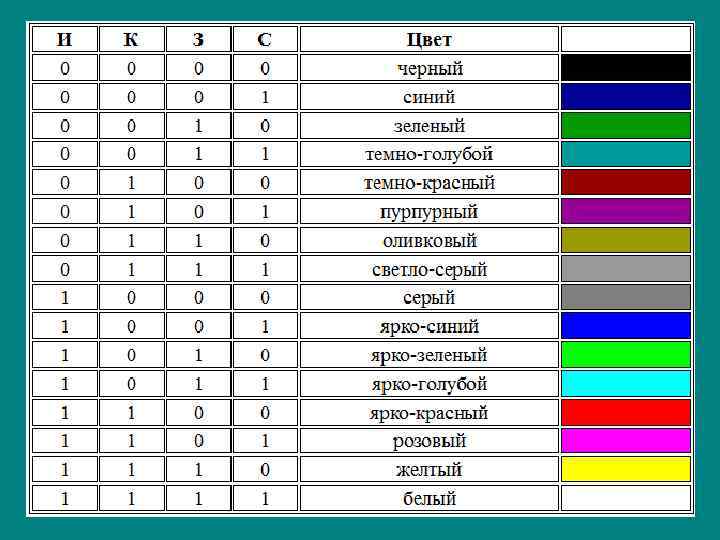Click the С value in the синий row
Image resolution: width=720 pixels, height=540 pixels.
tap(265, 96)
